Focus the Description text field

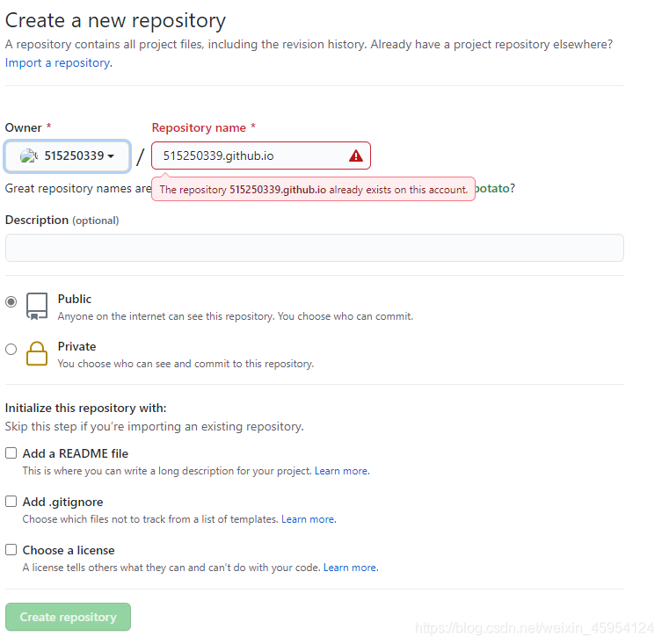pyautogui.click(x=314, y=248)
